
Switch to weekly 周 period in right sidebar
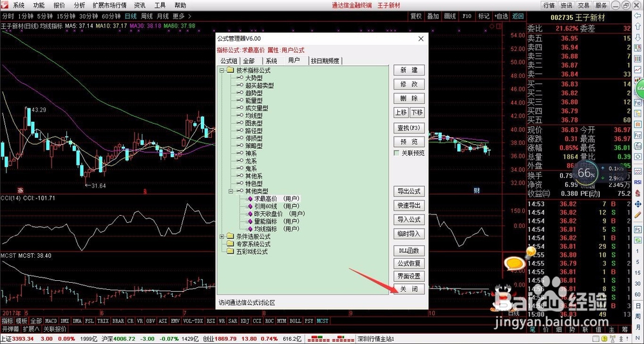tap(638, 316)
